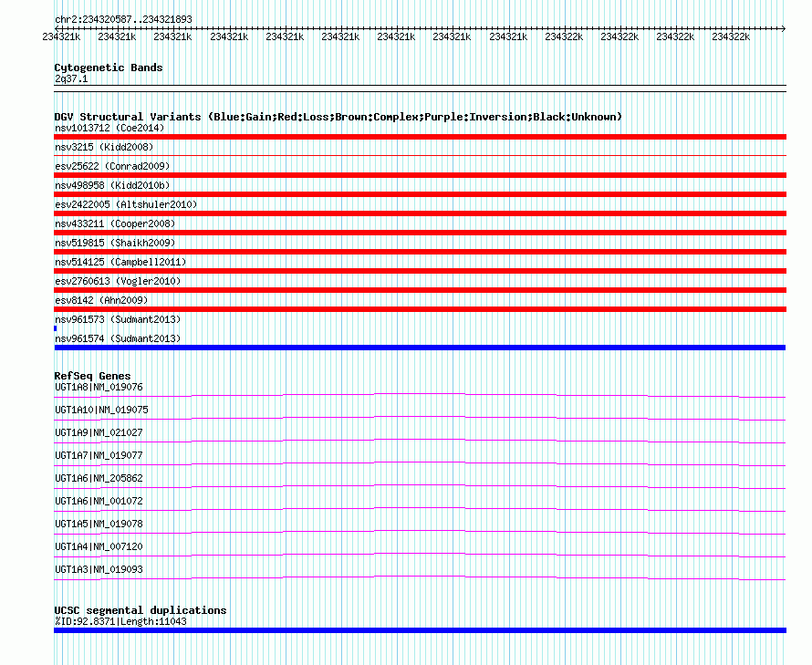The height and width of the screenshot is (665, 812).
Task: Click the red bar under esv25622
Action: (420, 175)
